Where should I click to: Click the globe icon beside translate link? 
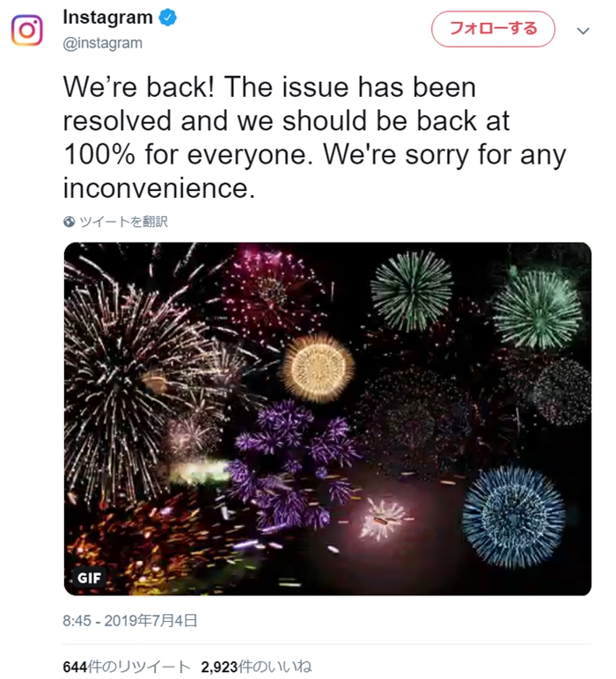tap(70, 222)
